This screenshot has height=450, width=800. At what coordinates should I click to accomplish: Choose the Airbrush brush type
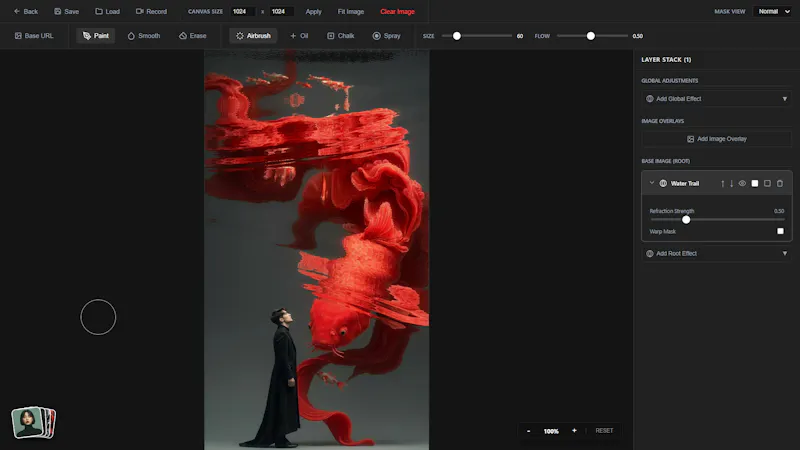click(253, 36)
